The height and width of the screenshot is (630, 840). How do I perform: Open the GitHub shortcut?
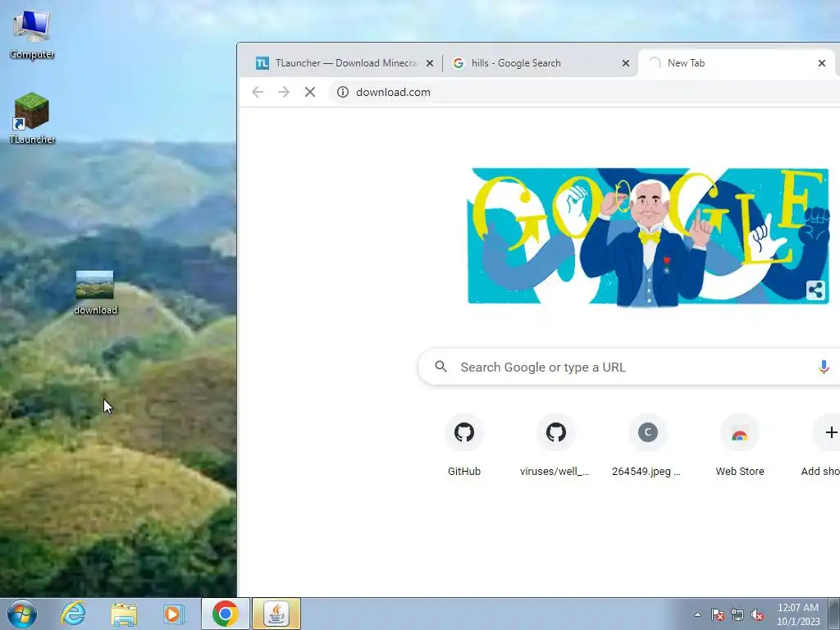tap(464, 445)
